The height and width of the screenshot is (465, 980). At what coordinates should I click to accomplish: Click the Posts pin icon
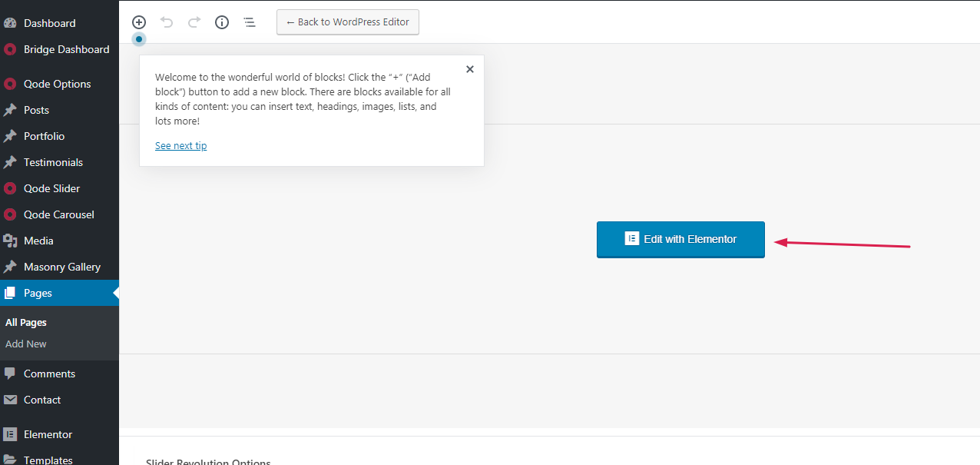[x=10, y=110]
